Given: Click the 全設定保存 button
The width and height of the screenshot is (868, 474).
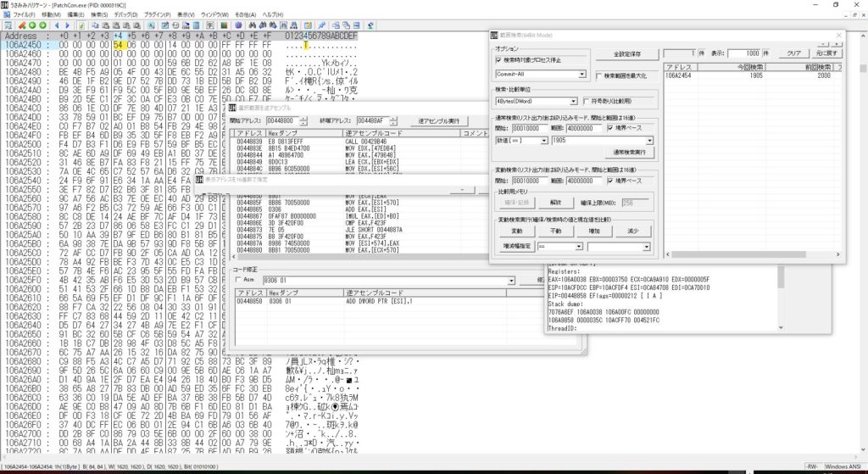Looking at the screenshot, I should [x=627, y=54].
